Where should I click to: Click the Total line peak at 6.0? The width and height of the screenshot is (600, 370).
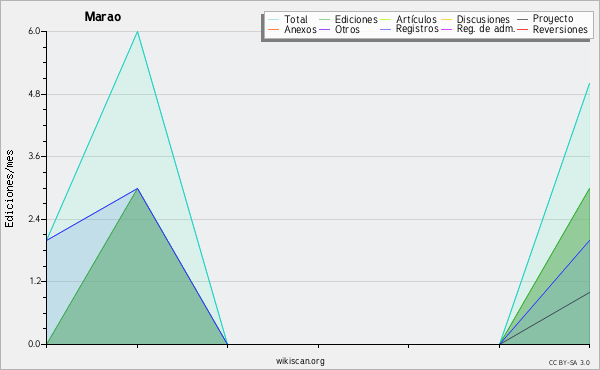pos(137,31)
